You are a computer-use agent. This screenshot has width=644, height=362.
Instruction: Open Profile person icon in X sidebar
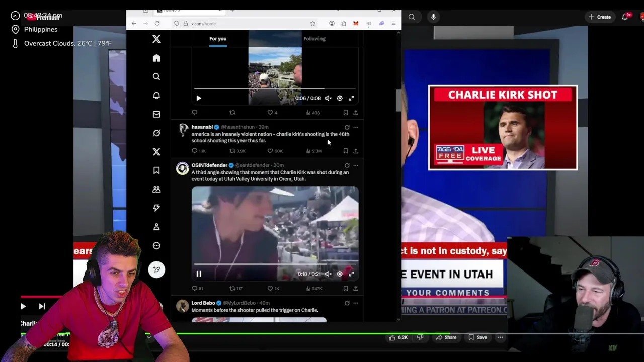156,227
